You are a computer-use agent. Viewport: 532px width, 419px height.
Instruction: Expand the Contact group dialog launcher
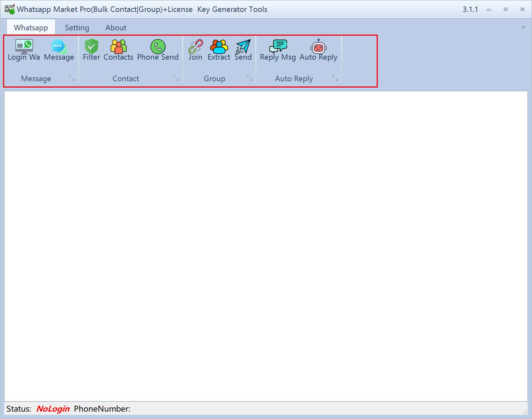(x=176, y=78)
